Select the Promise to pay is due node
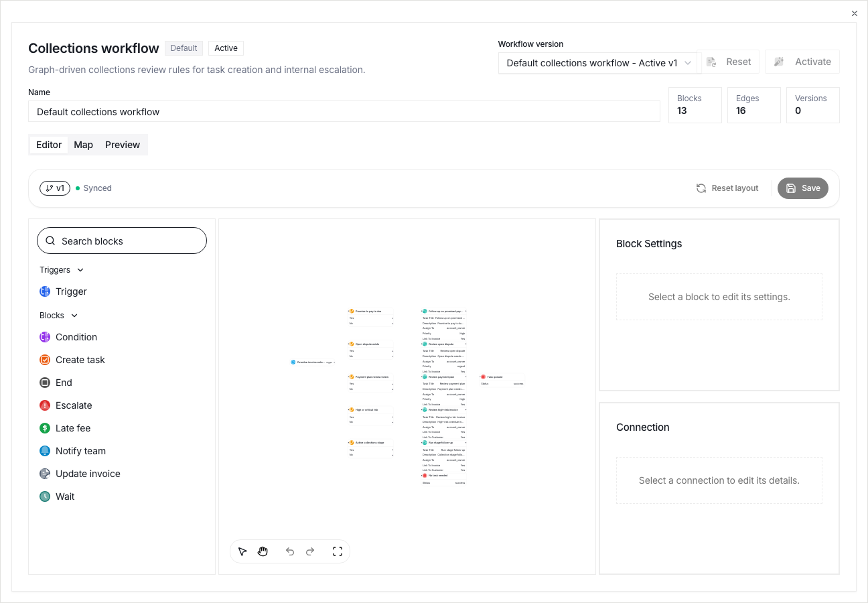 (370, 318)
